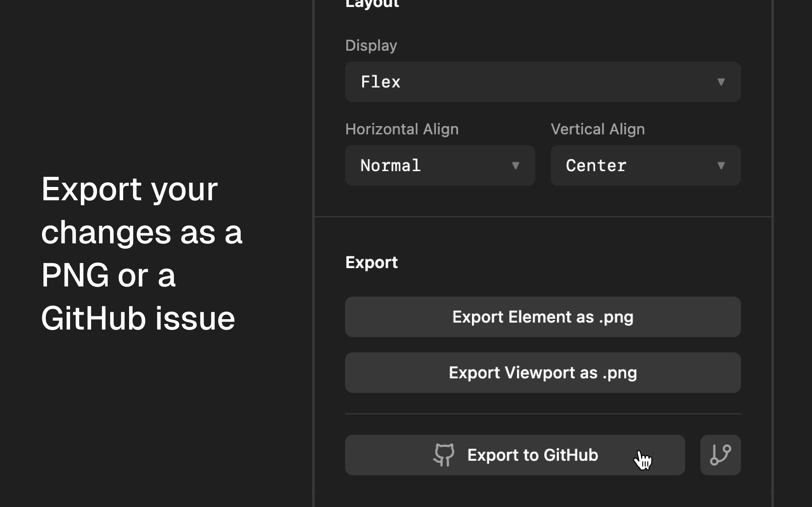The width and height of the screenshot is (812, 507).
Task: Click Export Viewport as .png
Action: (543, 373)
